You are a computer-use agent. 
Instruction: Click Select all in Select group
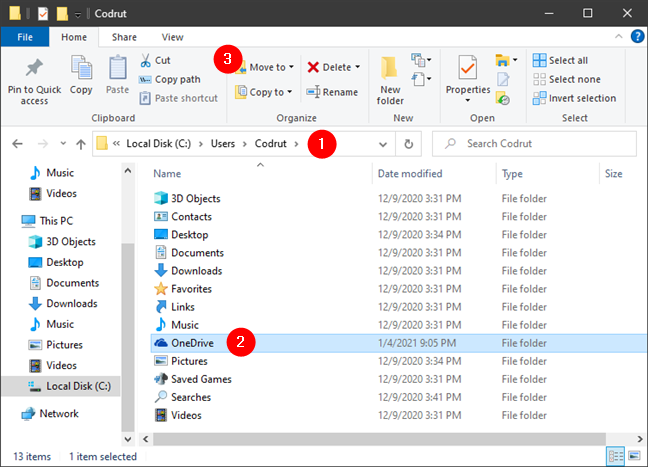tap(560, 60)
